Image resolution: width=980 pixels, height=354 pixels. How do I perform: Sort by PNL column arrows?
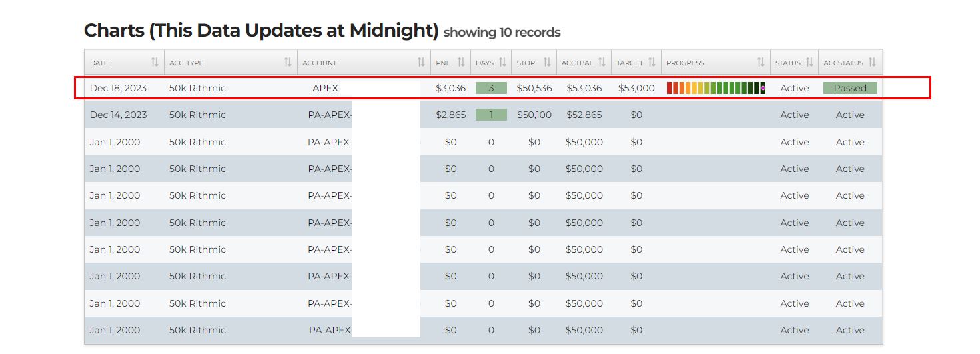[461, 62]
